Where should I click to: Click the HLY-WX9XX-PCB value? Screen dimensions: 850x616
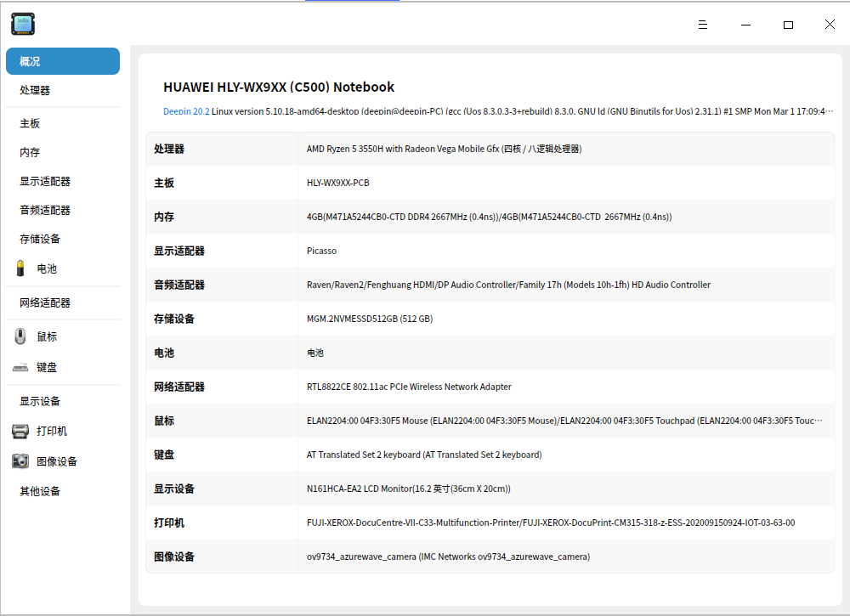pyautogui.click(x=337, y=184)
